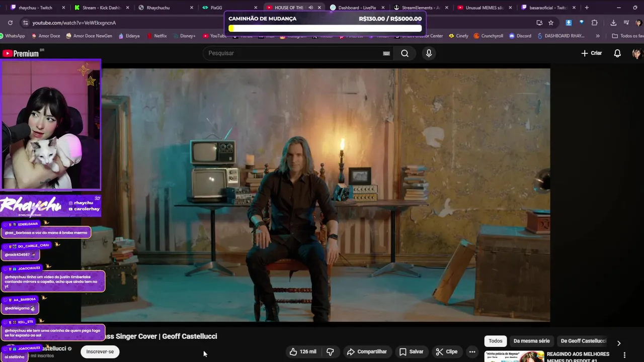
Task: Open the Amor Doce NewGen bookmark
Action: [89, 36]
